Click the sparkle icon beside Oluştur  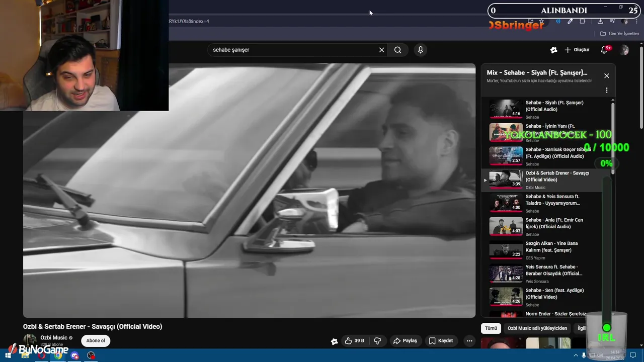click(x=553, y=50)
